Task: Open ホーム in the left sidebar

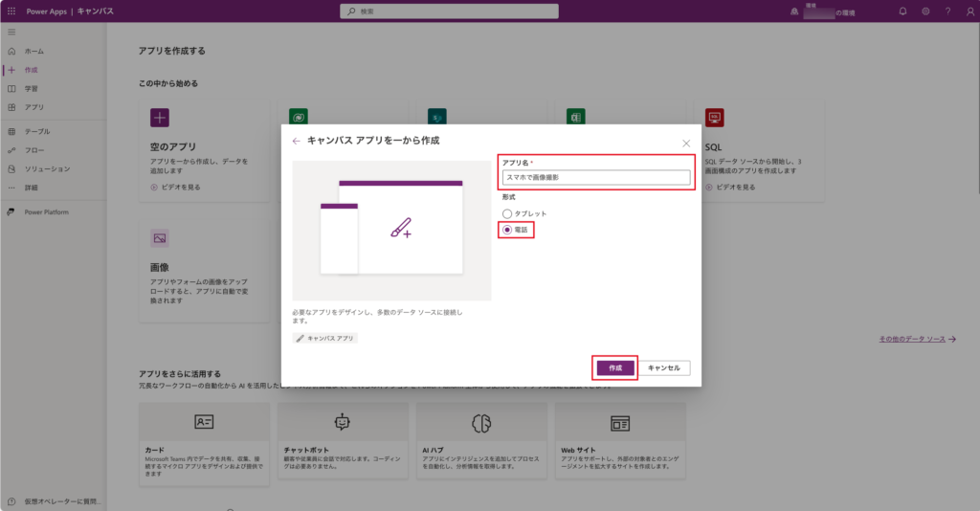Action: [33, 51]
